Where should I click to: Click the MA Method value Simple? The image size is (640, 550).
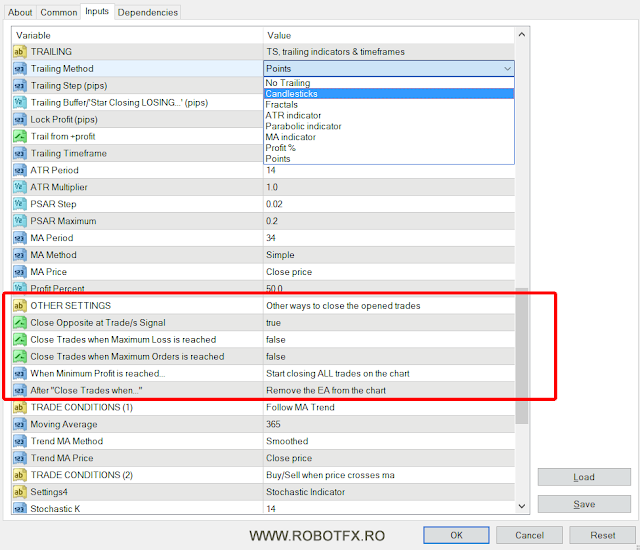pyautogui.click(x=280, y=255)
